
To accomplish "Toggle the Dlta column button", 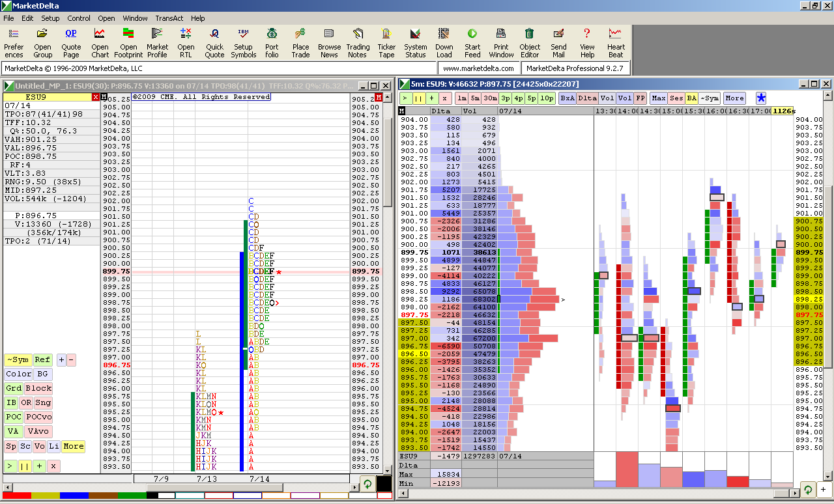I will 587,98.
